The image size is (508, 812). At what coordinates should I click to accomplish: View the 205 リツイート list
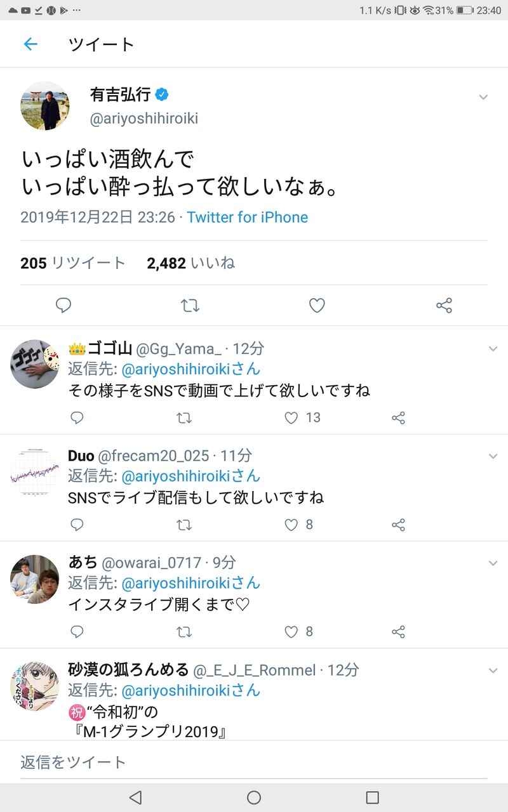[x=73, y=263]
